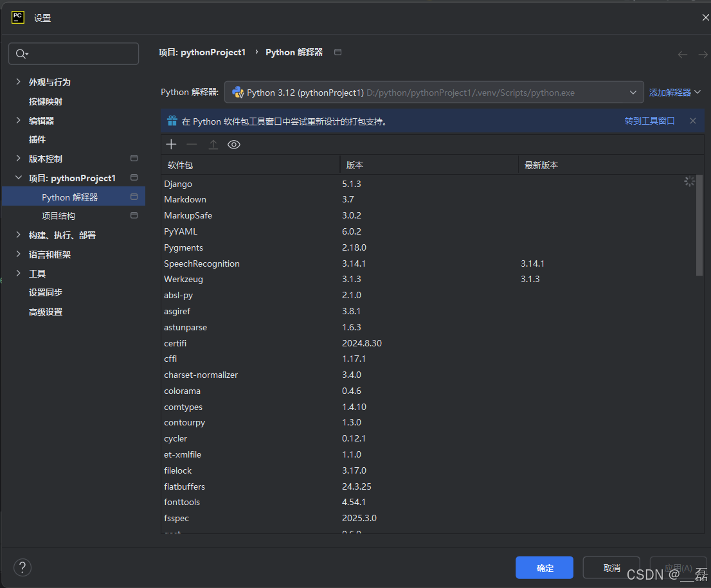
Task: Select the PyYAML package row
Action: [428, 231]
